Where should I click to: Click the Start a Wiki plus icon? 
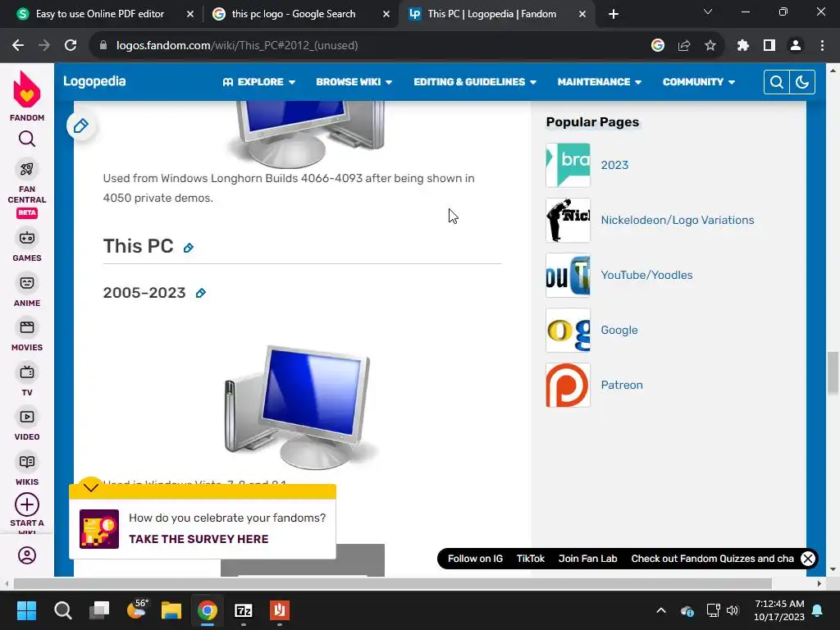27,504
